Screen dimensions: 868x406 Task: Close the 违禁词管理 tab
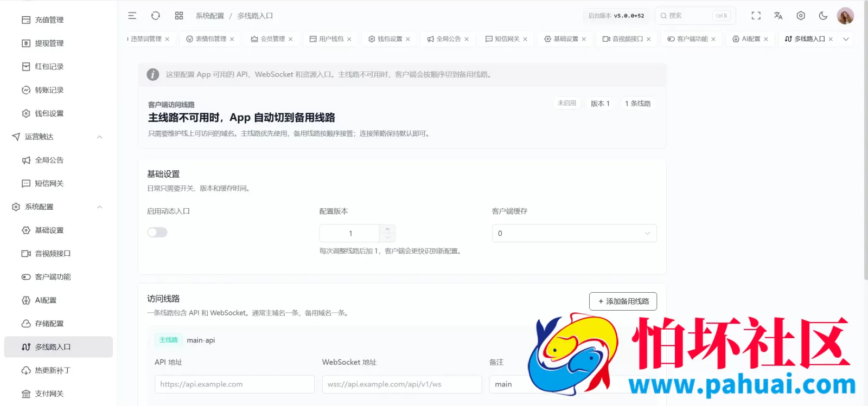pos(167,39)
